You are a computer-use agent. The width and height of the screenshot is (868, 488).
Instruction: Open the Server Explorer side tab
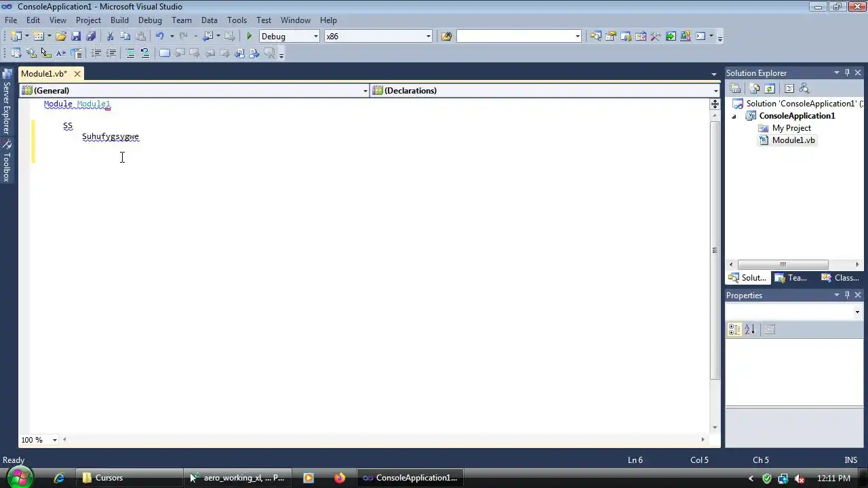pyautogui.click(x=6, y=102)
